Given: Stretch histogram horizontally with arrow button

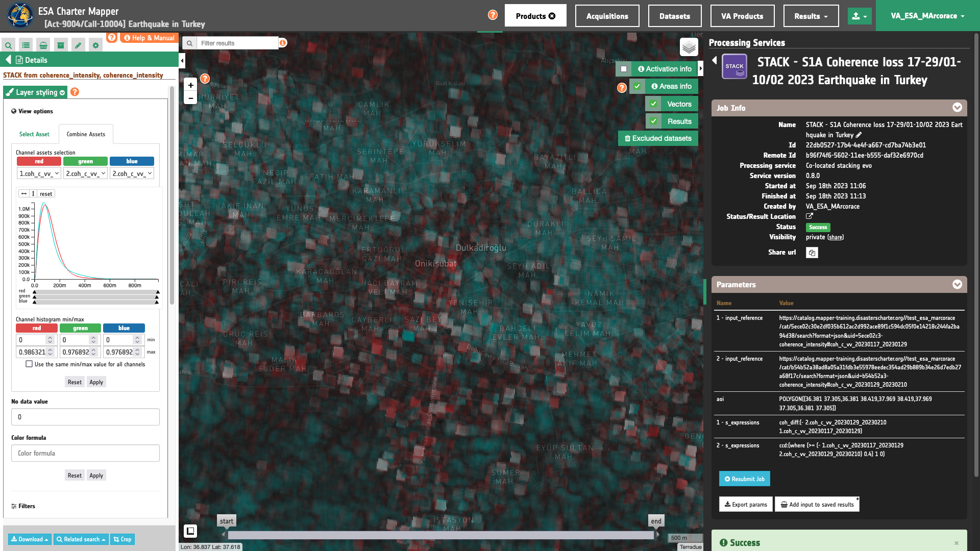Looking at the screenshot, I should coord(24,194).
